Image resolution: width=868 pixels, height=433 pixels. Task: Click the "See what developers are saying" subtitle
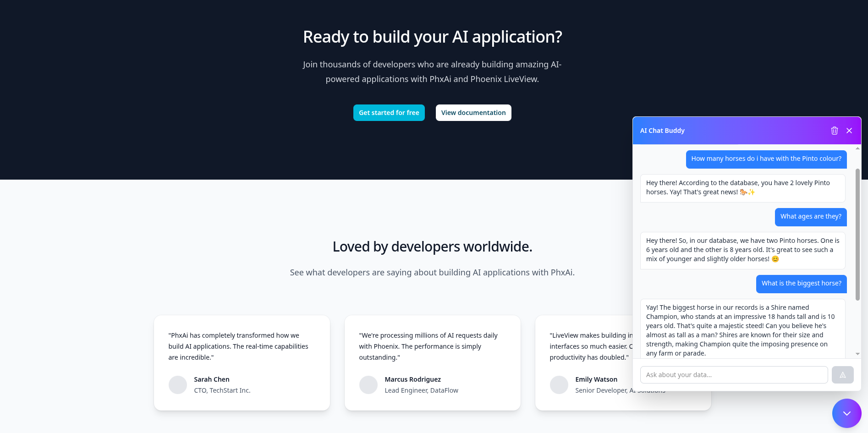point(432,273)
